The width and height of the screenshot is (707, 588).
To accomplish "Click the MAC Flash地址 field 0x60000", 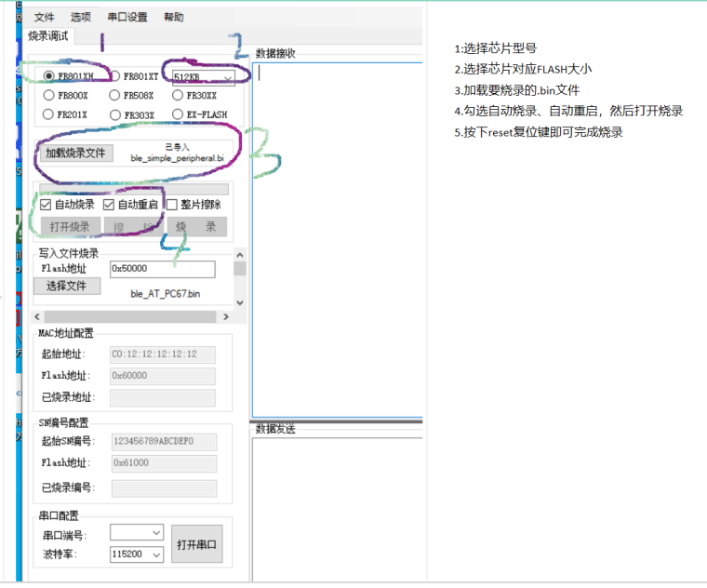I will tap(162, 376).
